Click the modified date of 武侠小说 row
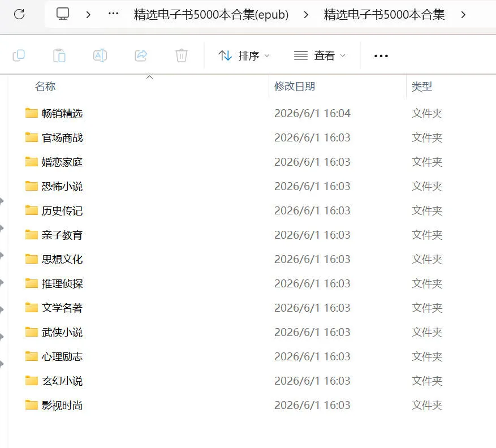 [313, 332]
